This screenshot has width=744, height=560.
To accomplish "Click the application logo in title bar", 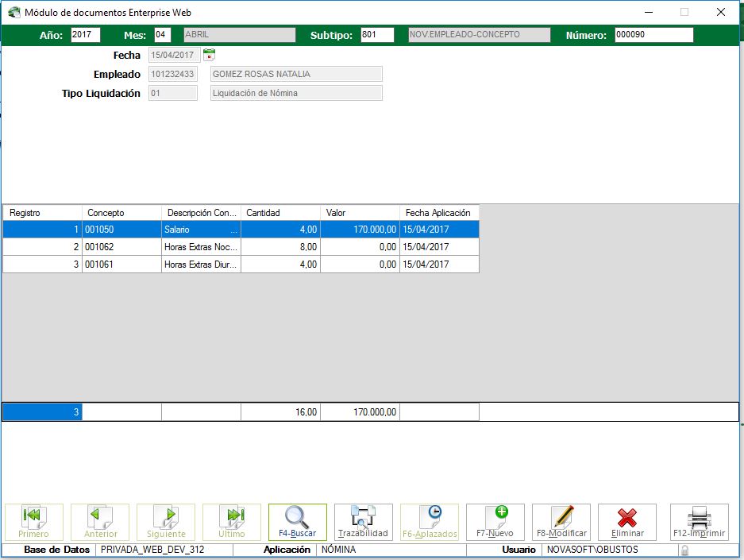I will (x=13, y=13).
